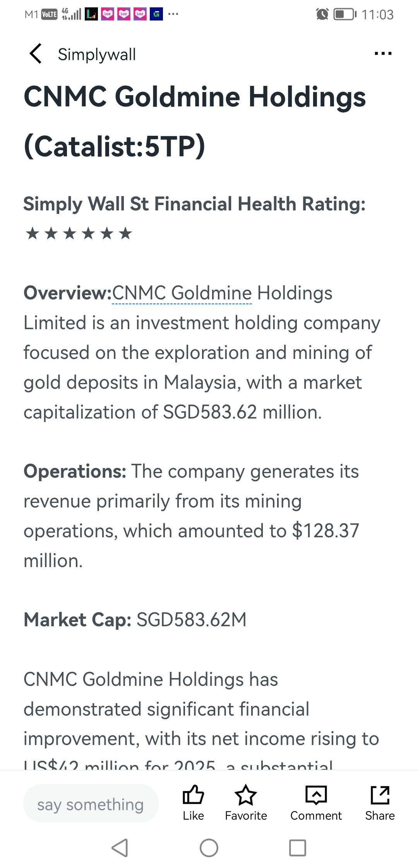This screenshot has height=868, width=418.
Task: Open the CNMC Goldmine underlined link
Action: pos(182,293)
